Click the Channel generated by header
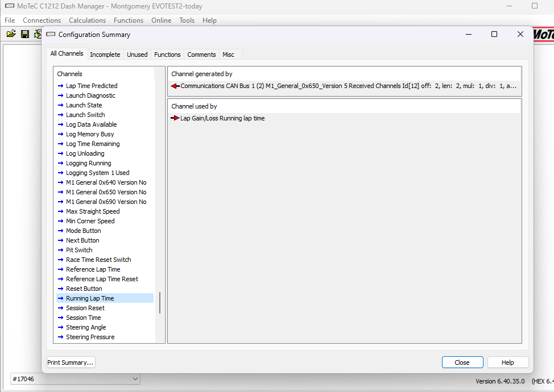 click(x=345, y=74)
